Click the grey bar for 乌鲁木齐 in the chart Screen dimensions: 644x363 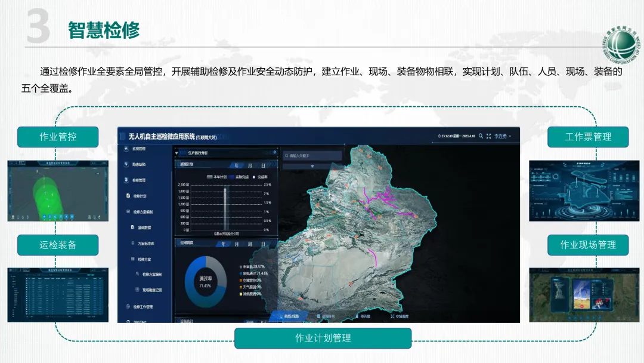tap(225, 208)
